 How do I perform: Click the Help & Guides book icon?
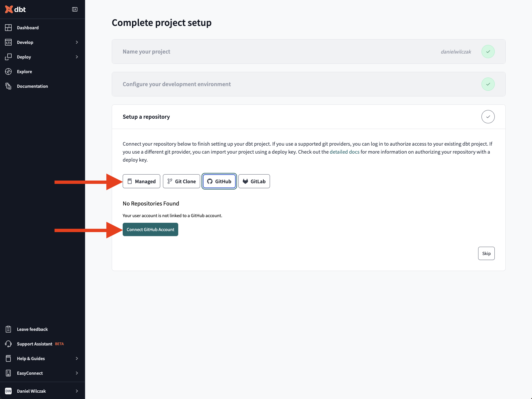8,358
